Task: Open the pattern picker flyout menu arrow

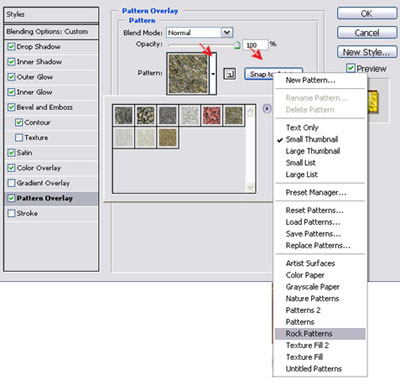Action: pyautogui.click(x=267, y=108)
